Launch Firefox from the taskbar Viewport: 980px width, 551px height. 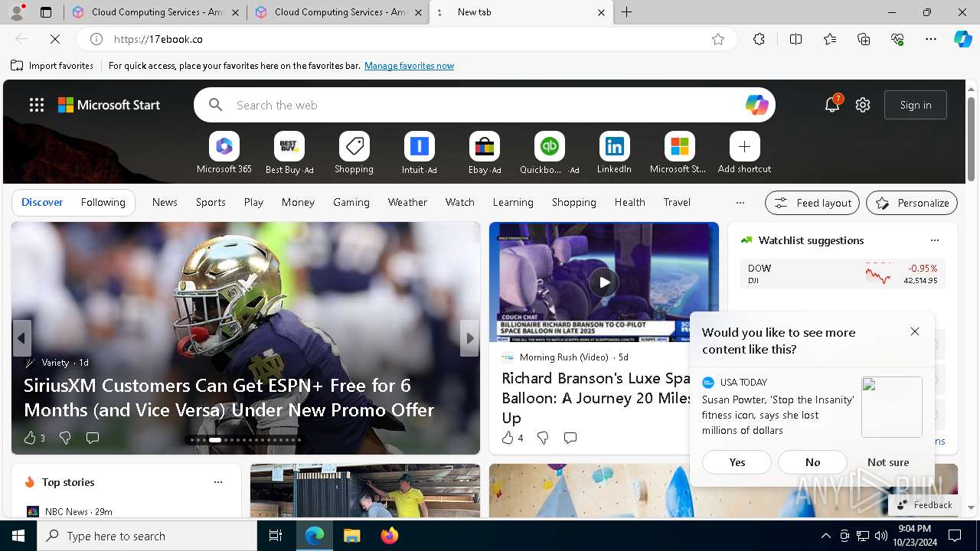pos(390,536)
